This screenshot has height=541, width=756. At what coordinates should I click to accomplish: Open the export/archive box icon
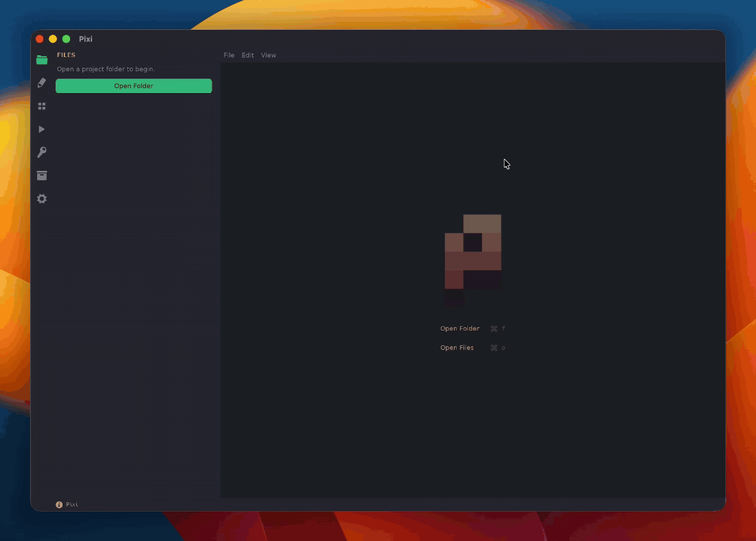[x=42, y=175]
